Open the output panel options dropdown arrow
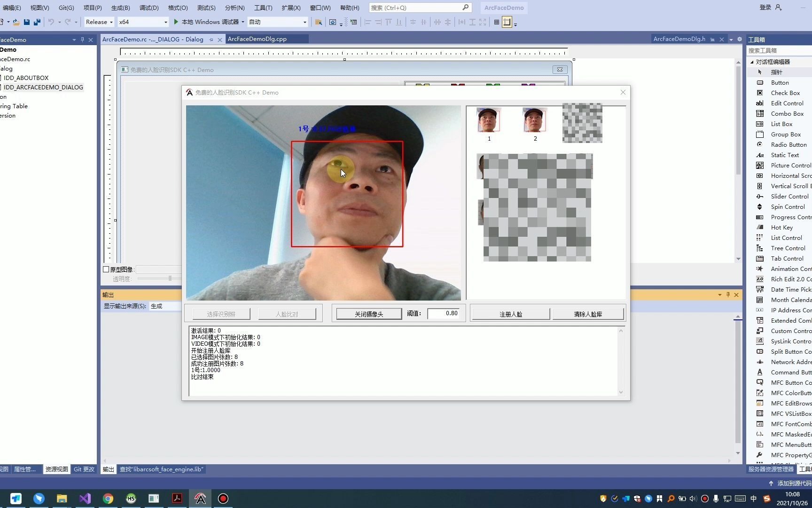Image resolution: width=812 pixels, height=508 pixels. coord(719,294)
